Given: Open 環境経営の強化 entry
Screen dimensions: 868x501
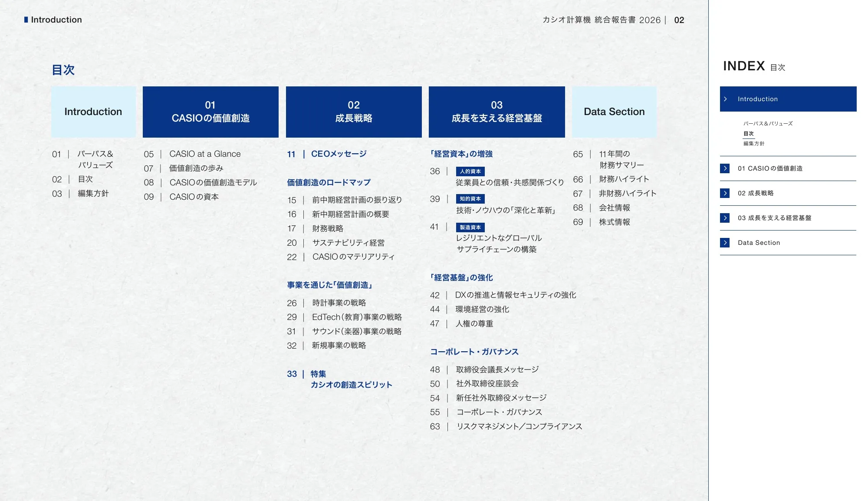Looking at the screenshot, I should 470,310.
